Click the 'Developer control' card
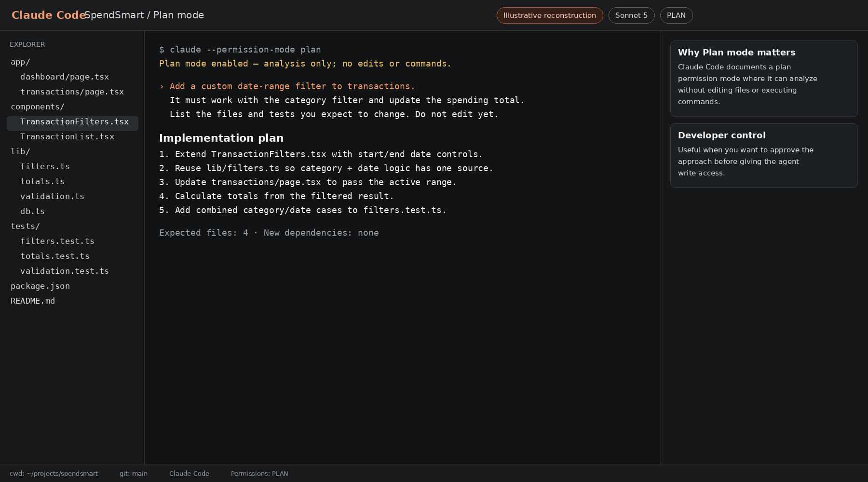Screen dimensions: 868x482 [764, 156]
